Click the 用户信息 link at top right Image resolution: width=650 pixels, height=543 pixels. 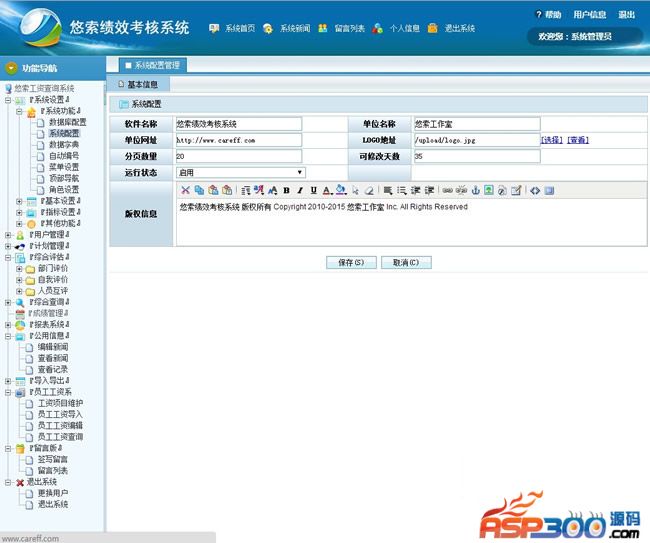(589, 15)
